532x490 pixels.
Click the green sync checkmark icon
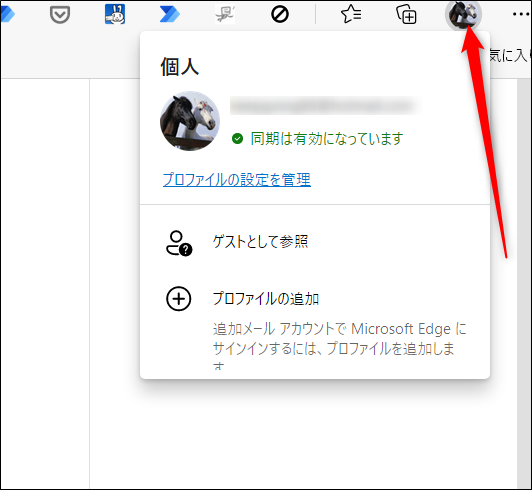pyautogui.click(x=238, y=138)
